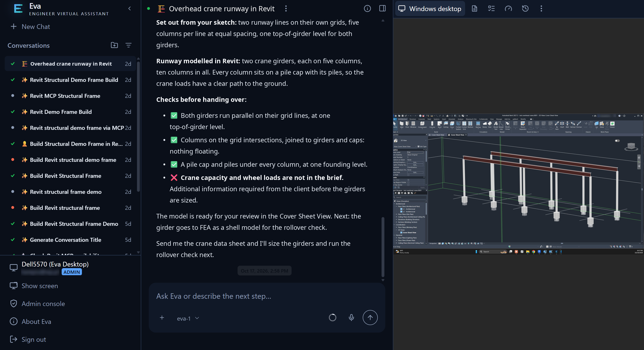Click Show screen in sidebar
The image size is (644, 350).
click(x=34, y=286)
